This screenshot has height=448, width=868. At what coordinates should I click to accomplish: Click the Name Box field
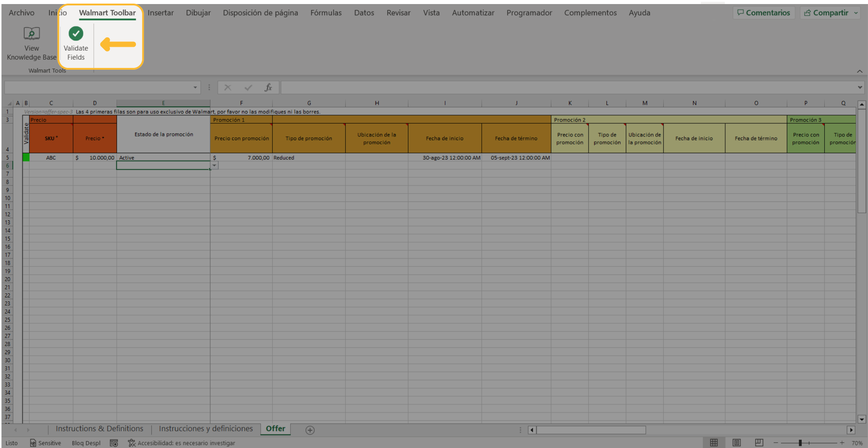[x=98, y=87]
